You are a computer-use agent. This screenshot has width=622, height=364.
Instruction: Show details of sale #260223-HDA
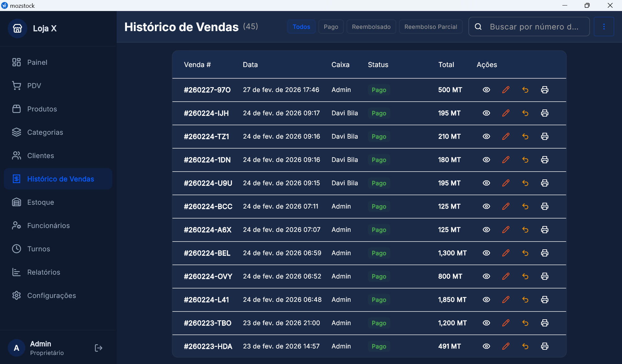(486, 346)
